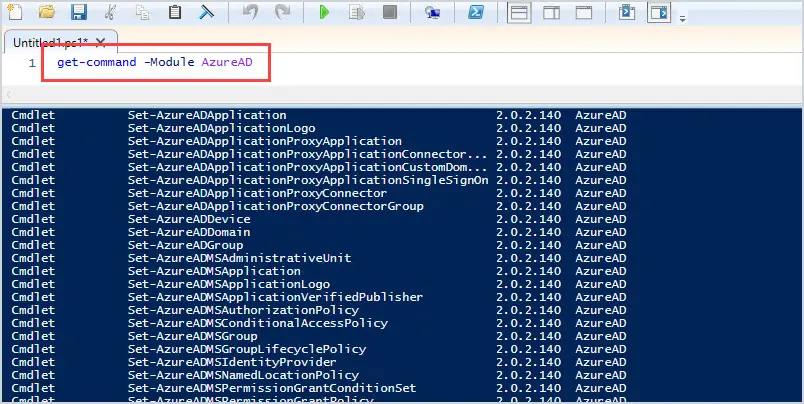This screenshot has height=404, width=804.
Task: Select Set-AzureADMSAuthorizationPolicy in output
Action: (243, 310)
